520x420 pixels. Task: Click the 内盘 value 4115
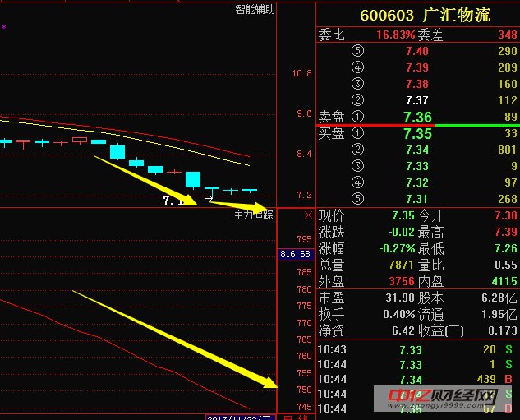504,281
